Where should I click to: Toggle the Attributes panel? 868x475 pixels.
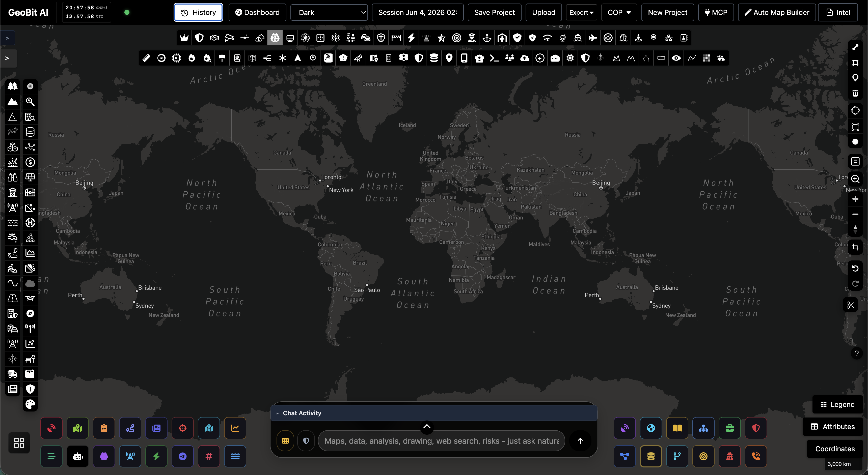(833, 427)
